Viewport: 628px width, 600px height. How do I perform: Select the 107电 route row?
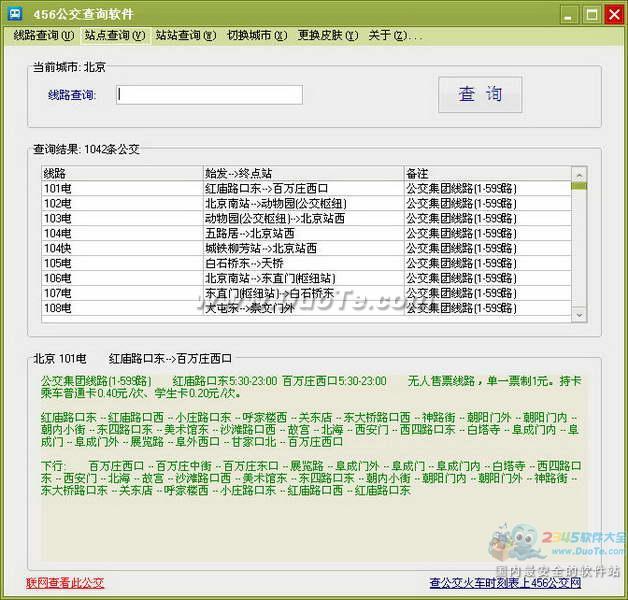pos(306,293)
